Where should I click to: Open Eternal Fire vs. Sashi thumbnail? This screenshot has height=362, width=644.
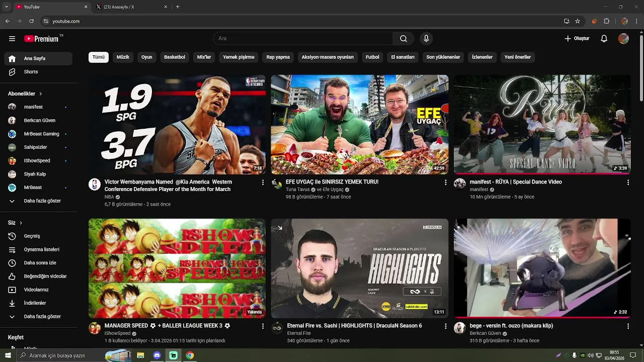[360, 268]
